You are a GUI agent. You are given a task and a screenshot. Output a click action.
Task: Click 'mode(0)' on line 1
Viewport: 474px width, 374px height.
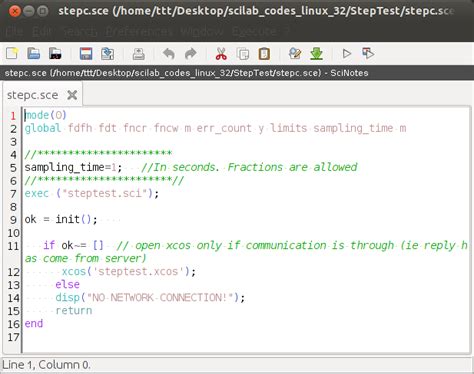(x=46, y=115)
